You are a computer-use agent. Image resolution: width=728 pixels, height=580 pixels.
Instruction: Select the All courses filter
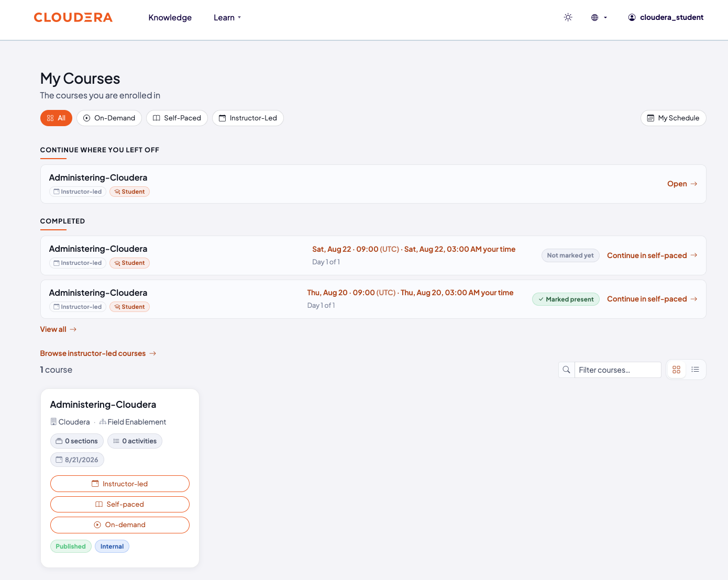tap(56, 118)
